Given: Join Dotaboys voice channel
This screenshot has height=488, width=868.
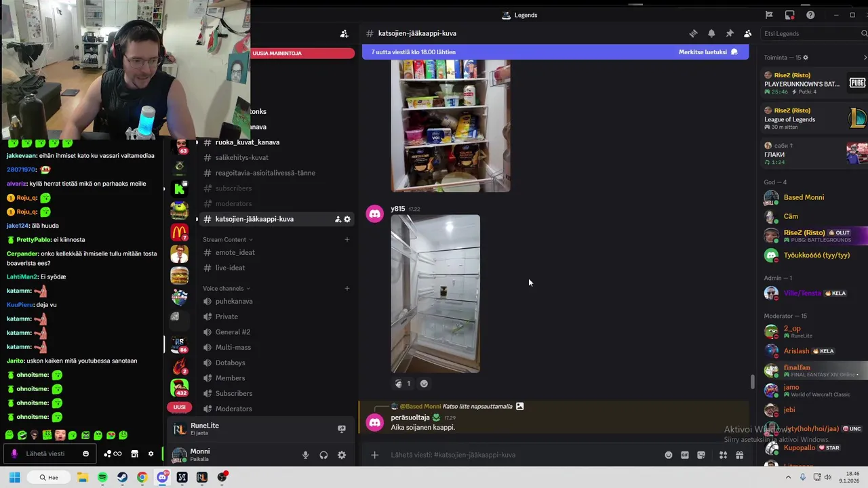Looking at the screenshot, I should 230,363.
